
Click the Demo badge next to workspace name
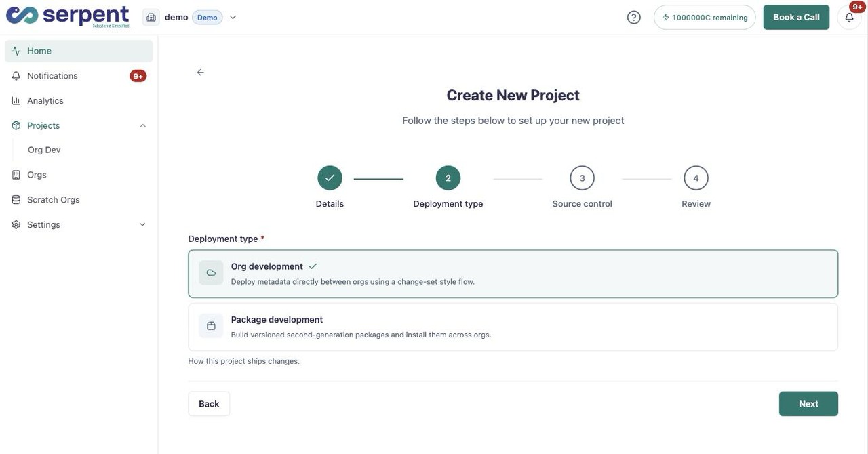(x=208, y=18)
